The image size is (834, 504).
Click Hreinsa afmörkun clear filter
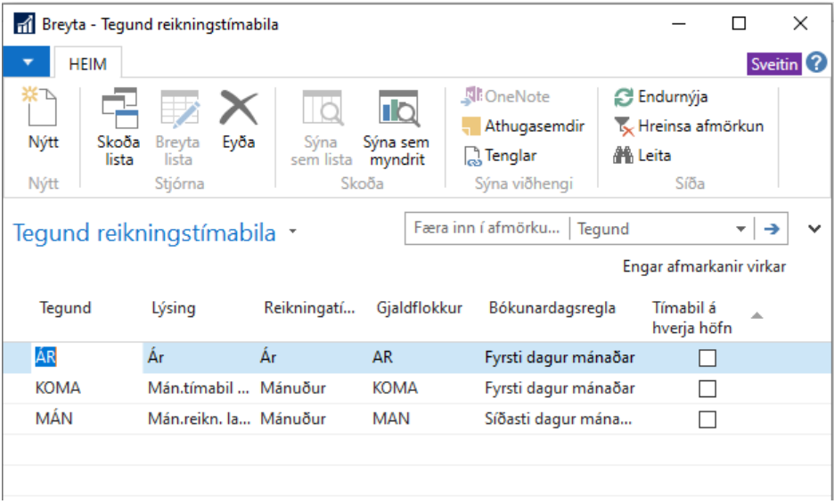(690, 126)
